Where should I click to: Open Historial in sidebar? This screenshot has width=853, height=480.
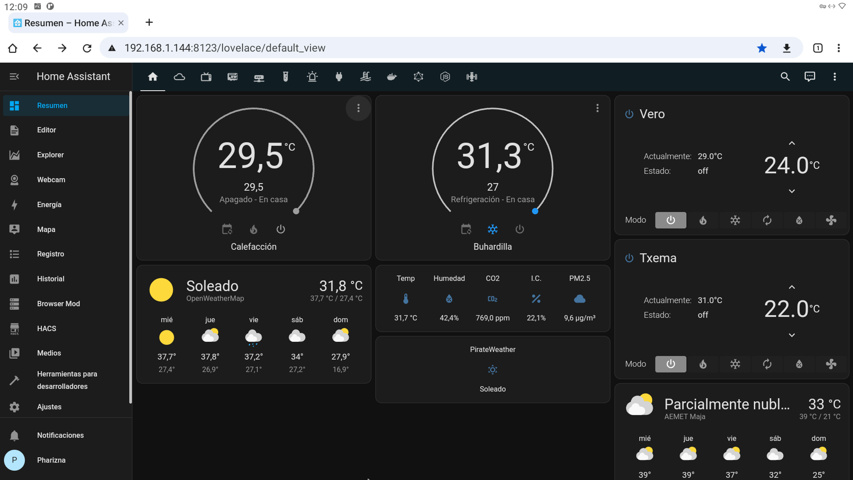click(65, 279)
